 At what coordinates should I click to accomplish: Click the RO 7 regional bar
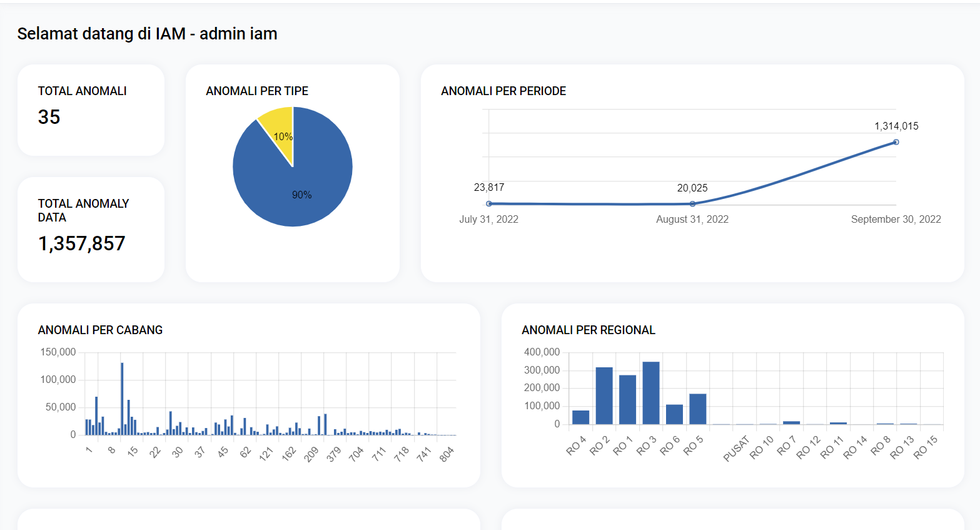[x=792, y=423]
